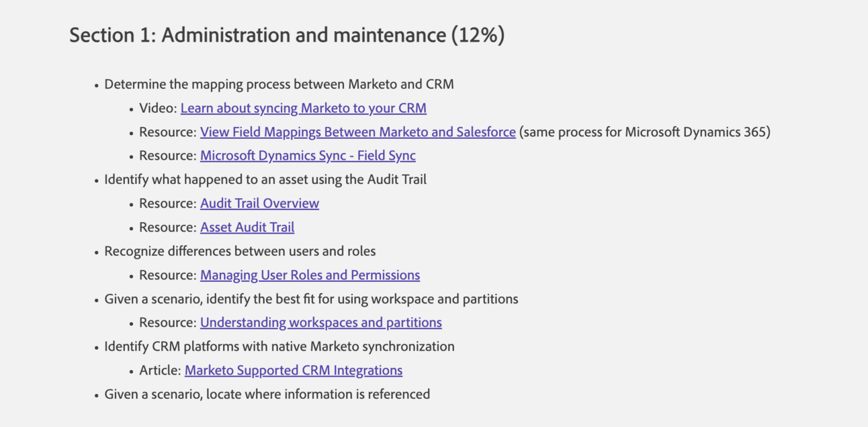
Task: Follow the Audit Trail Overview link
Action: [x=259, y=203]
